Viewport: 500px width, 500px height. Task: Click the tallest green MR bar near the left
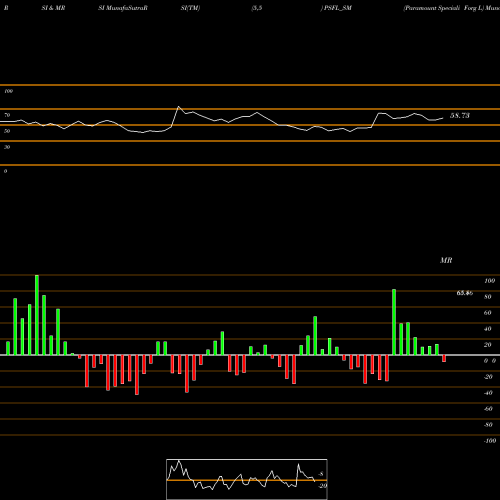pyautogui.click(x=37, y=315)
